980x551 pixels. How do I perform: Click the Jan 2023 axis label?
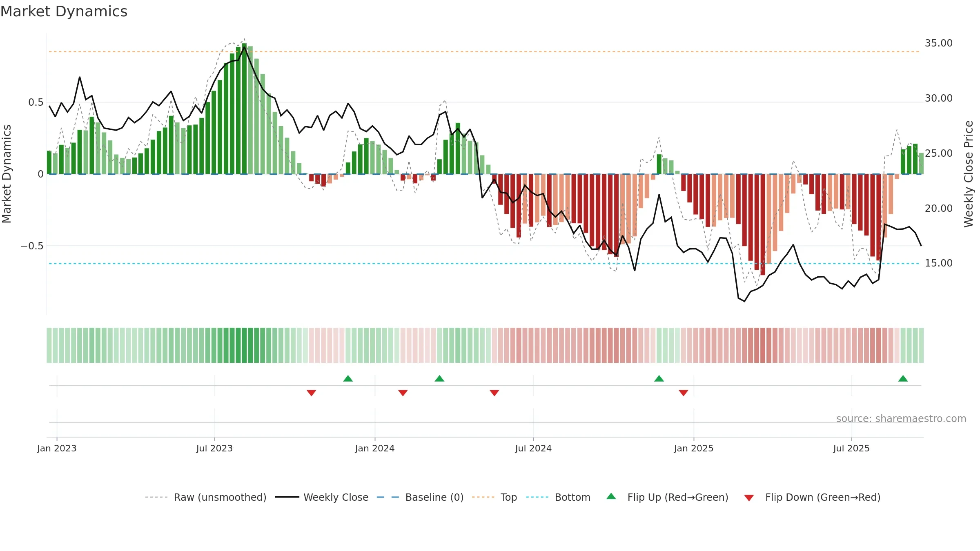click(x=57, y=448)
